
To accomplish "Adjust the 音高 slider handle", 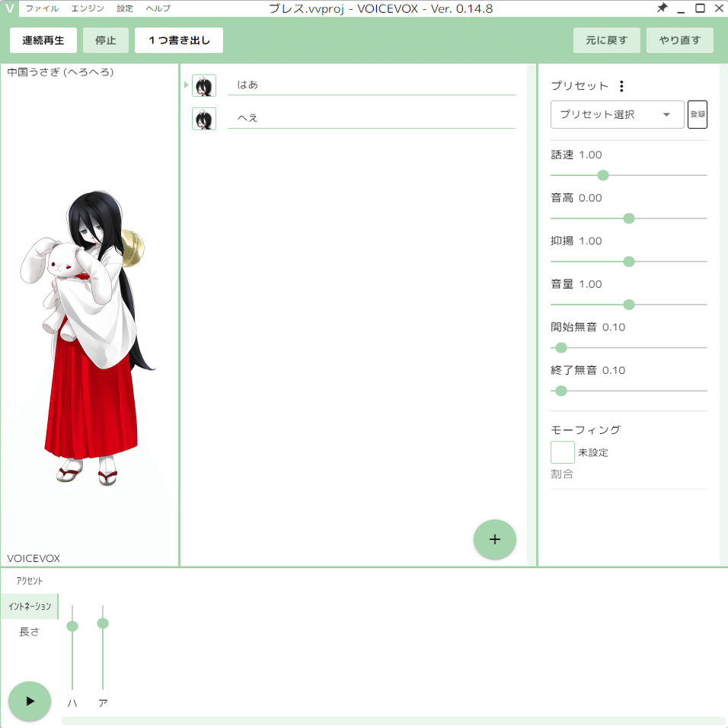I will click(629, 219).
